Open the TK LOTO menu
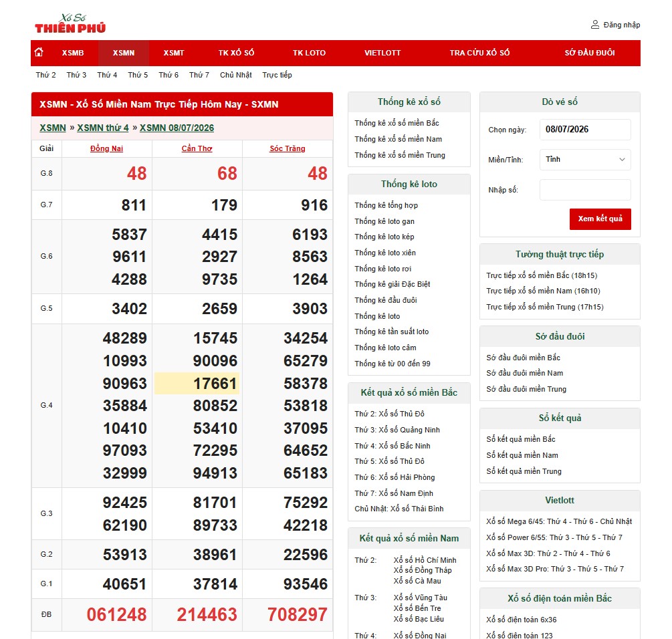This screenshot has height=639, width=672. pos(309,53)
